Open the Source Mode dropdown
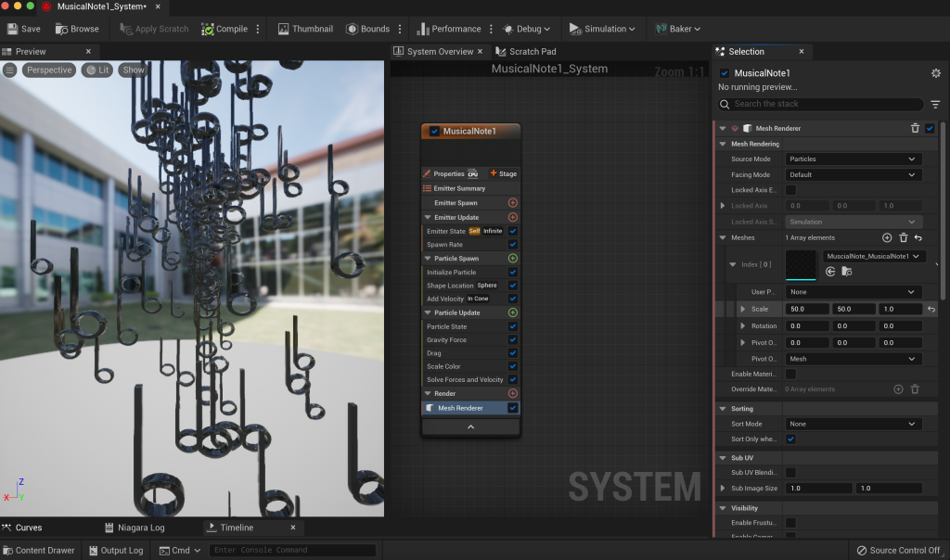The width and height of the screenshot is (950, 560). (853, 159)
